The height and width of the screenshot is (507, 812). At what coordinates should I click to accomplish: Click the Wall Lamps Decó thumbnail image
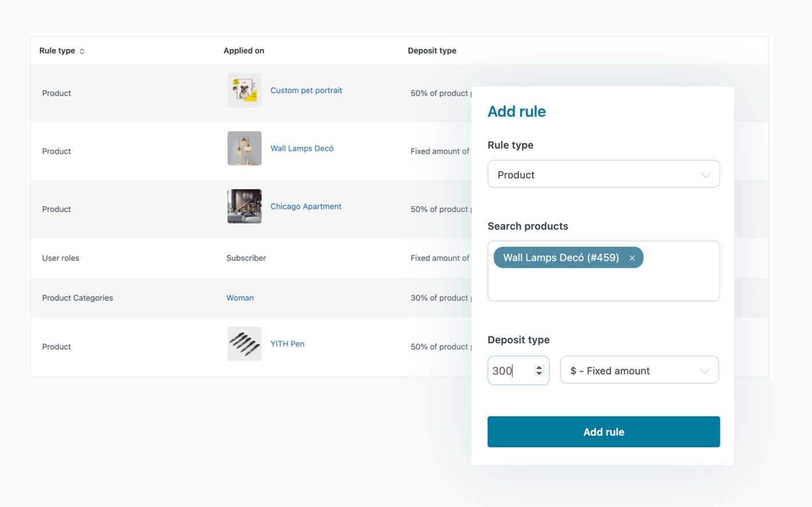(x=244, y=148)
